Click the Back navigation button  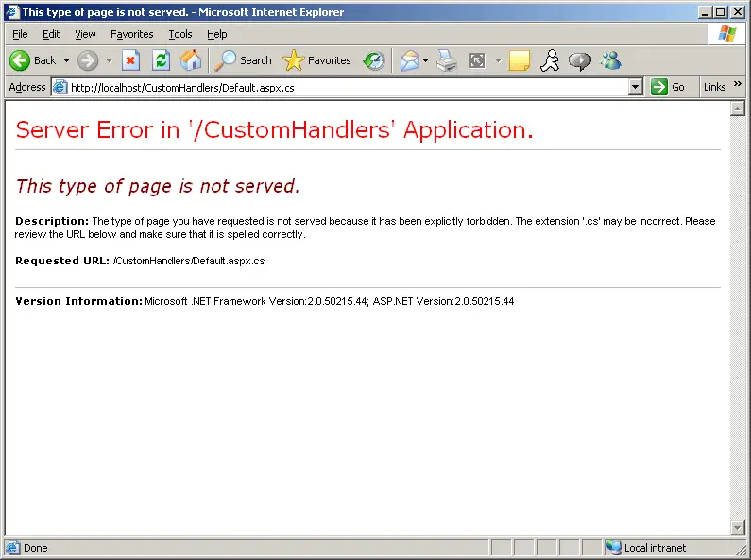point(32,60)
